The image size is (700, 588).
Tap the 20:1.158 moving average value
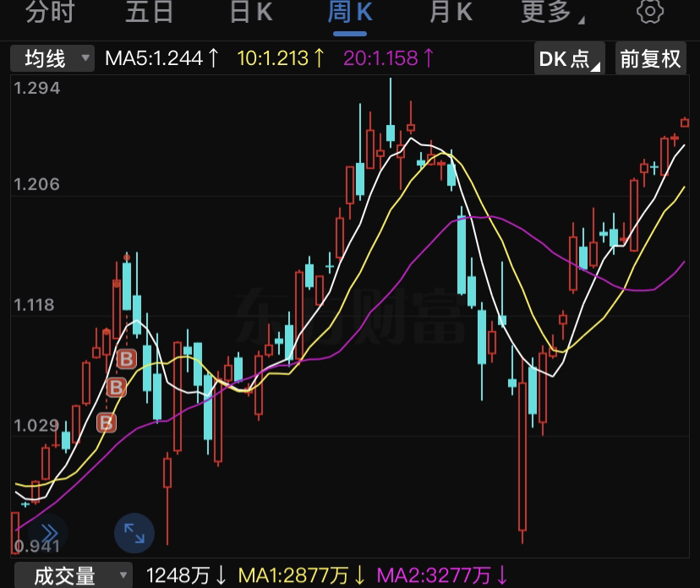click(388, 58)
